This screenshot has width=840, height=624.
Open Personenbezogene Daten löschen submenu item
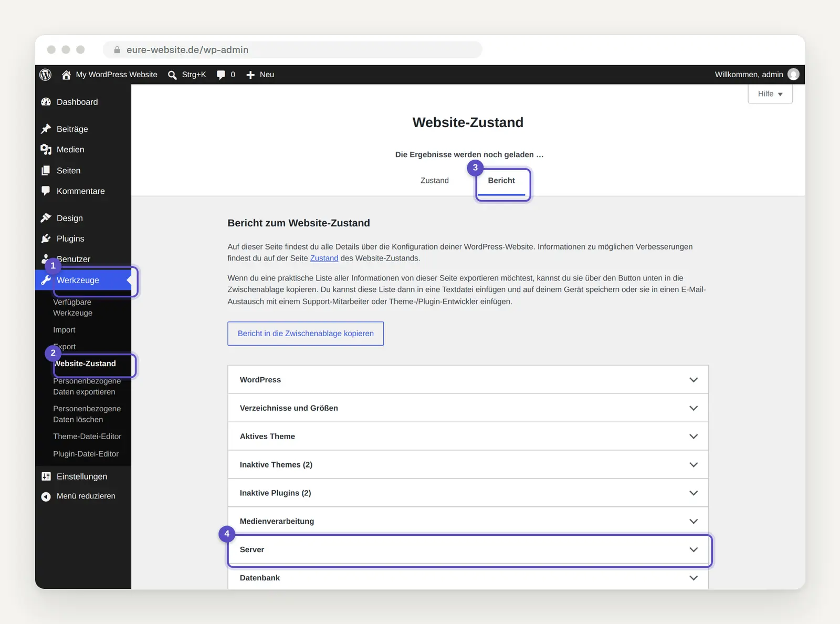point(87,414)
